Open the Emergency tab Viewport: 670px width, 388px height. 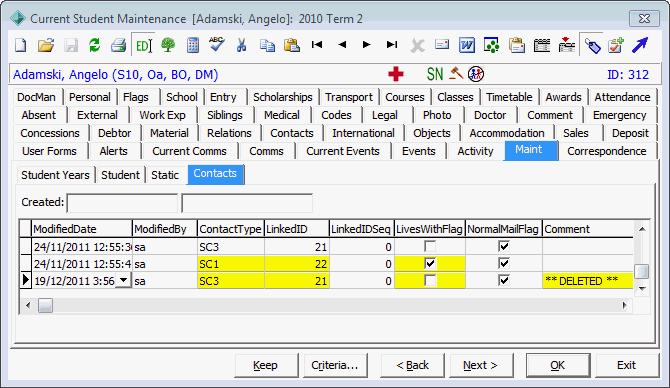[620, 115]
